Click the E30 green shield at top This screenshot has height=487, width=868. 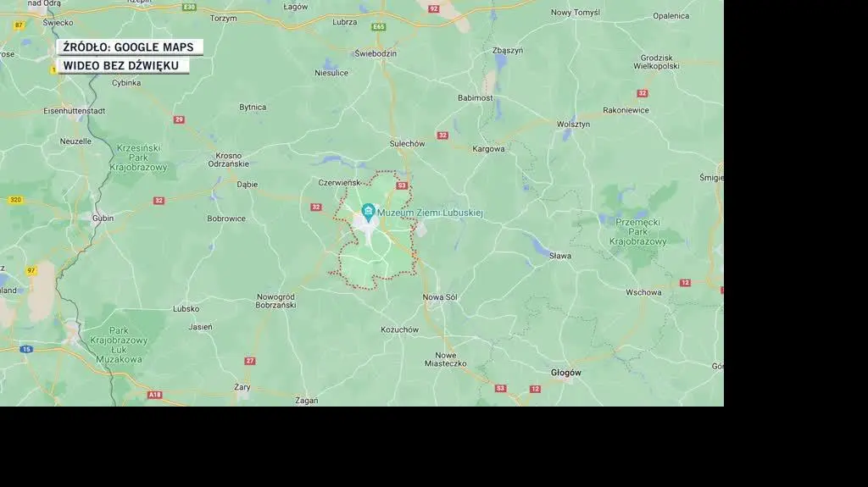[189, 7]
